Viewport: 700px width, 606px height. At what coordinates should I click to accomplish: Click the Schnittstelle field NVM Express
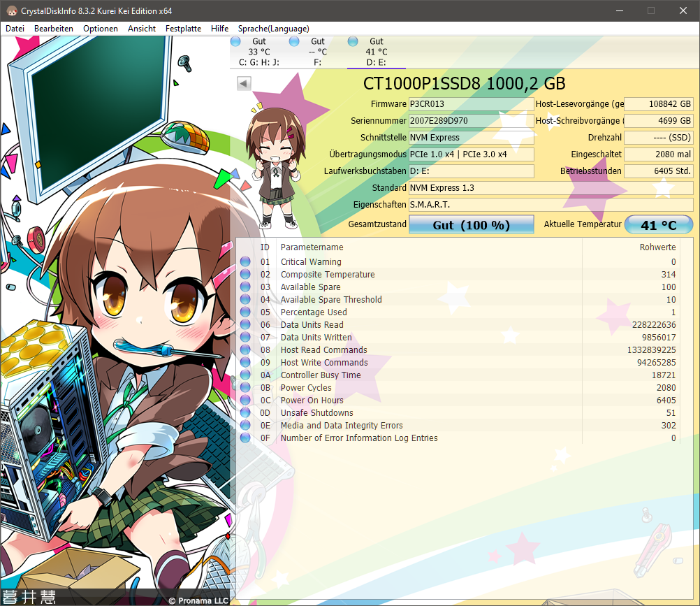(x=472, y=138)
